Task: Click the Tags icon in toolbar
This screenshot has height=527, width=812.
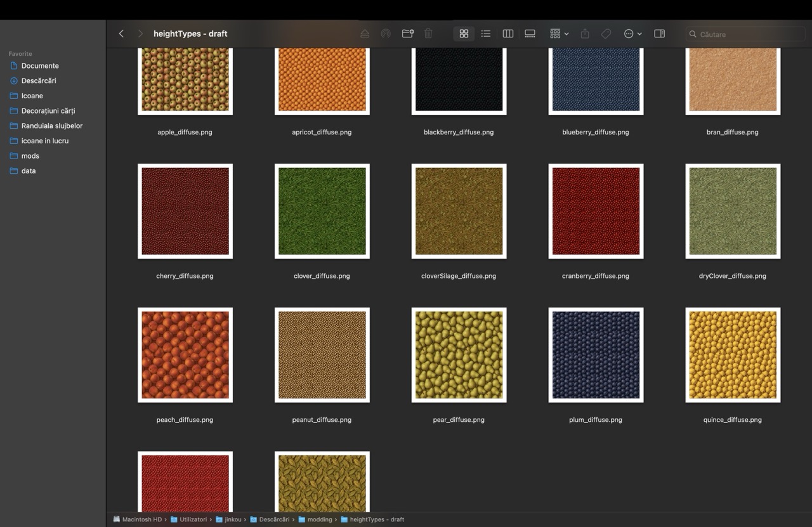Action: point(605,34)
